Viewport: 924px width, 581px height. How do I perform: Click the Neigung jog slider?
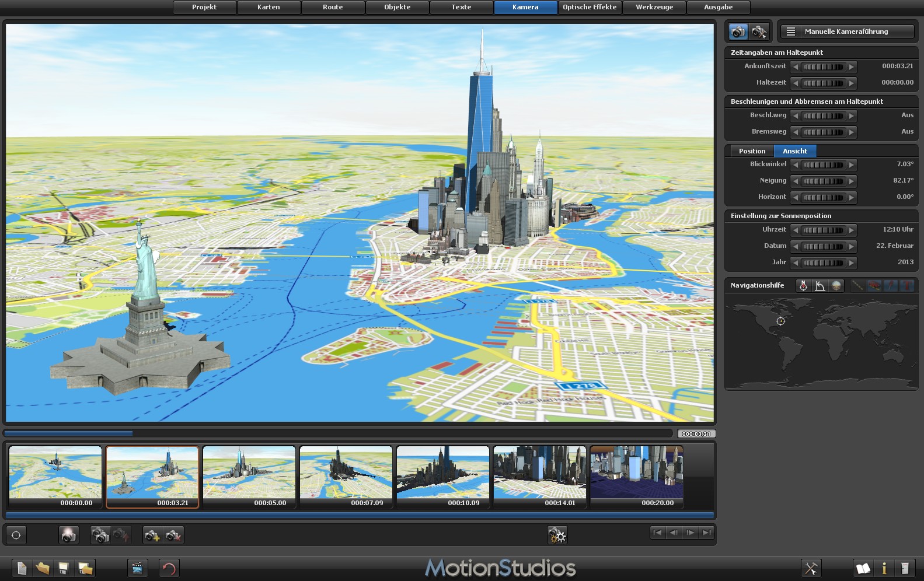[823, 181]
